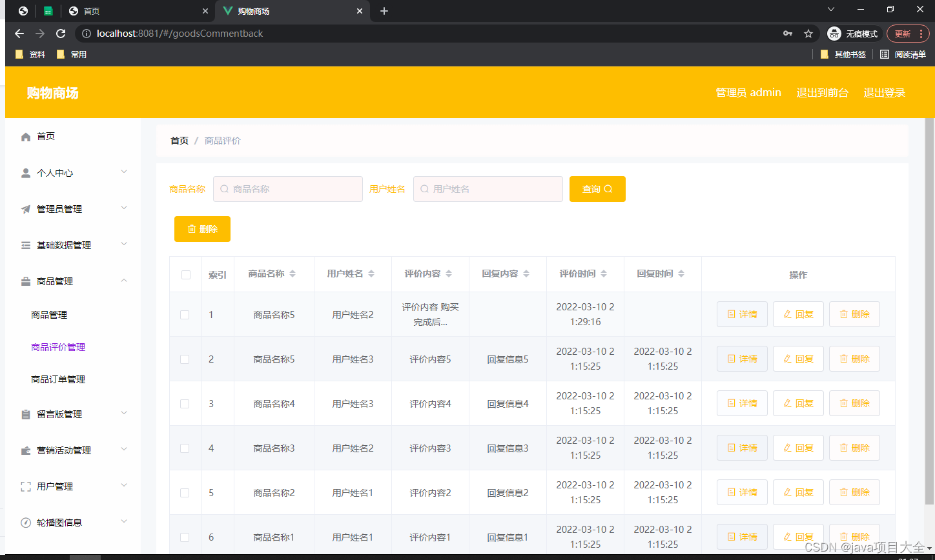935x560 pixels.
Task: Expand the 基础数据管理 submenu arrow
Action: [125, 244]
